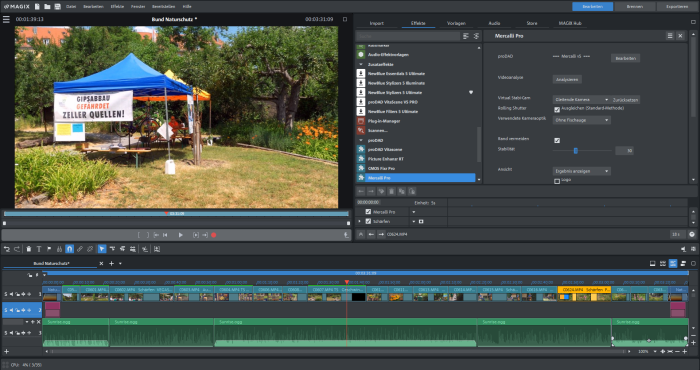Image resolution: width=700 pixels, height=370 pixels.
Task: Create a new project with the document icon
Action: point(37,6)
